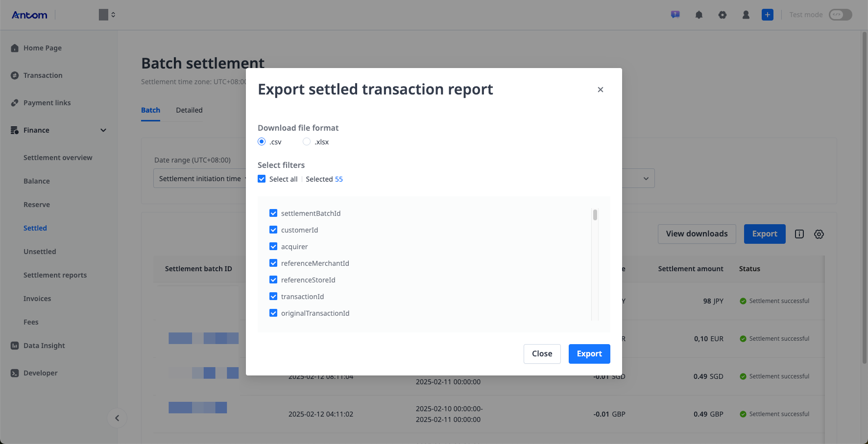Select the .xlsx download format
Screen dimensions: 868x444
coord(307,141)
